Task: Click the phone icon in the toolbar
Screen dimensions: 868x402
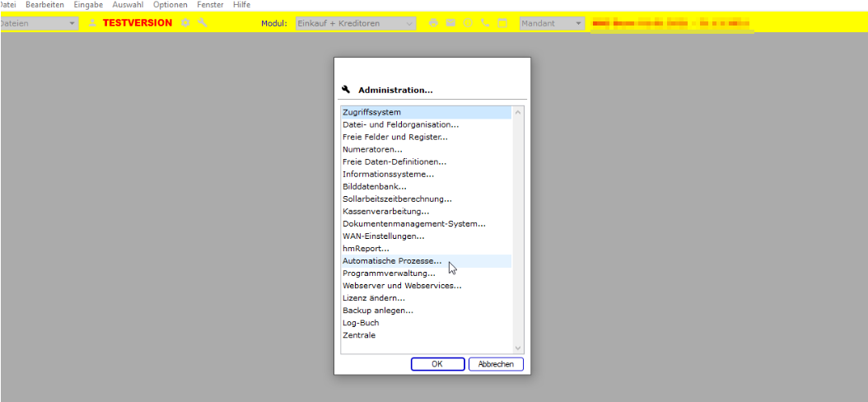Action: [x=485, y=23]
